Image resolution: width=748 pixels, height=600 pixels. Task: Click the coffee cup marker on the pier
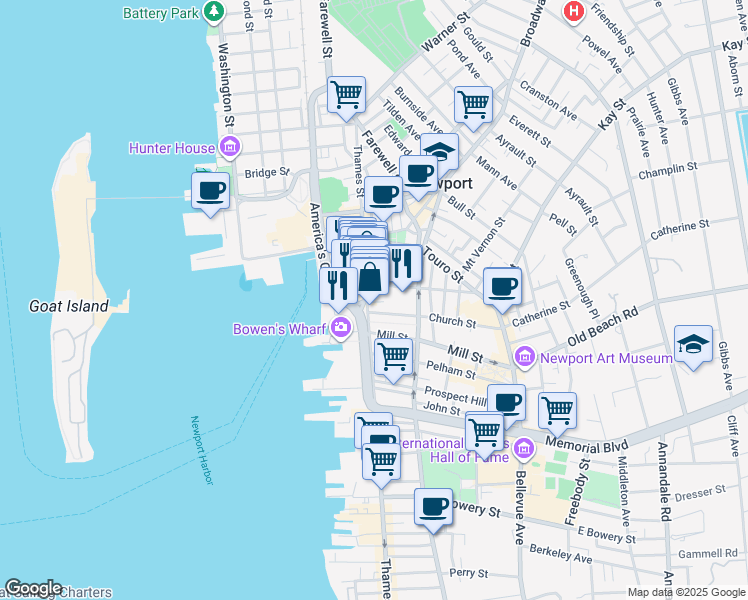click(211, 190)
